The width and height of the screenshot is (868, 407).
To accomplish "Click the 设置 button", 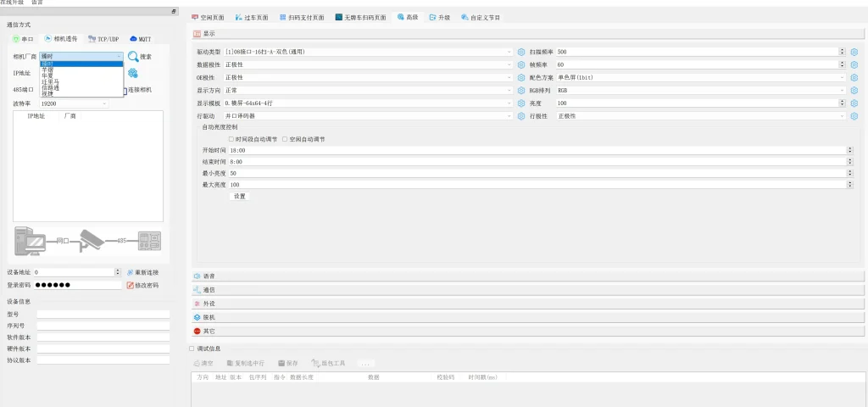I will click(240, 196).
